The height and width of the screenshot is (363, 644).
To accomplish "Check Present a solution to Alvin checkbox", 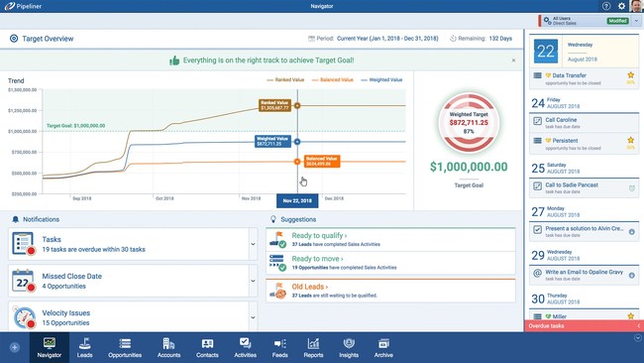I will click(537, 229).
